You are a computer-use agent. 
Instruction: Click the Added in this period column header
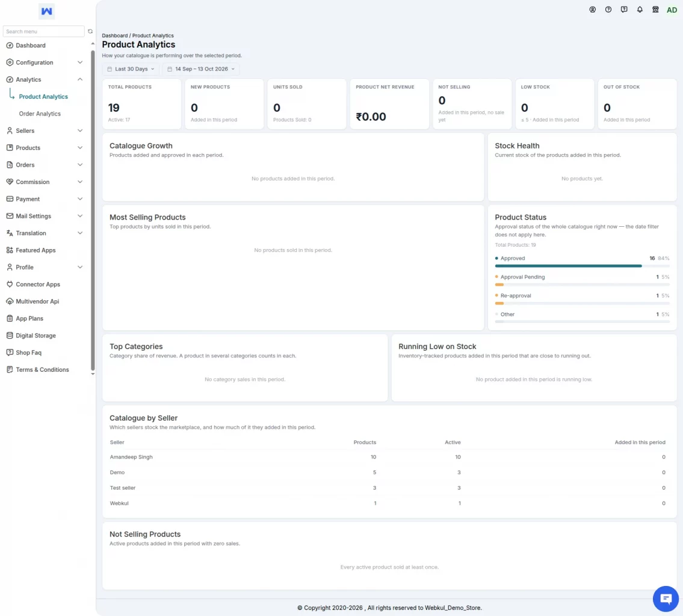click(640, 442)
